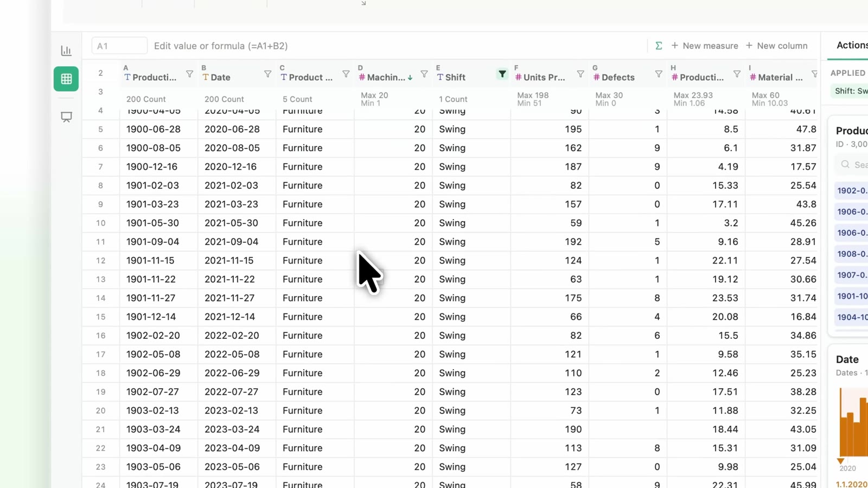Click the 5 Count summary under Product
Screen dimensions: 868x488
pyautogui.click(x=297, y=99)
